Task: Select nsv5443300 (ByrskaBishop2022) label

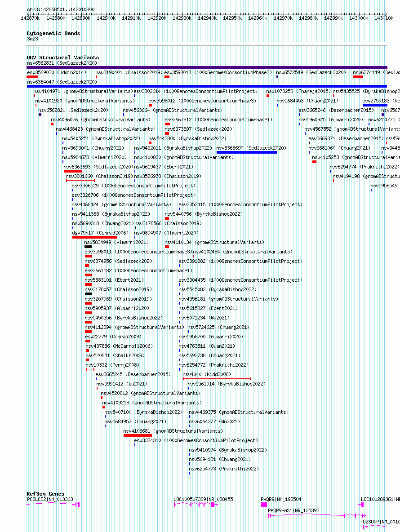Action: tap(187, 138)
